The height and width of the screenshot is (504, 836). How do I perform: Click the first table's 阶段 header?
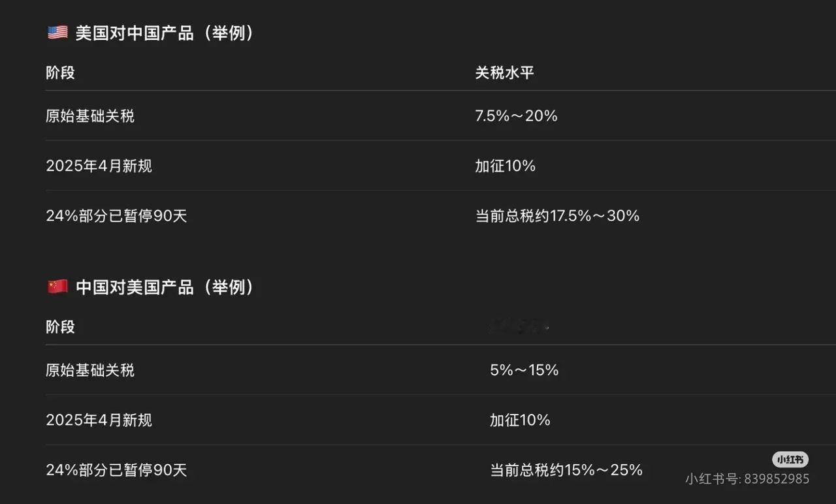tap(60, 72)
